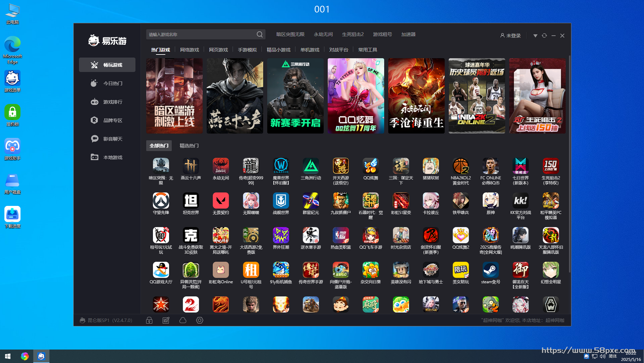Launch the steam免号 icon
This screenshot has height=363, width=644.
click(x=490, y=270)
